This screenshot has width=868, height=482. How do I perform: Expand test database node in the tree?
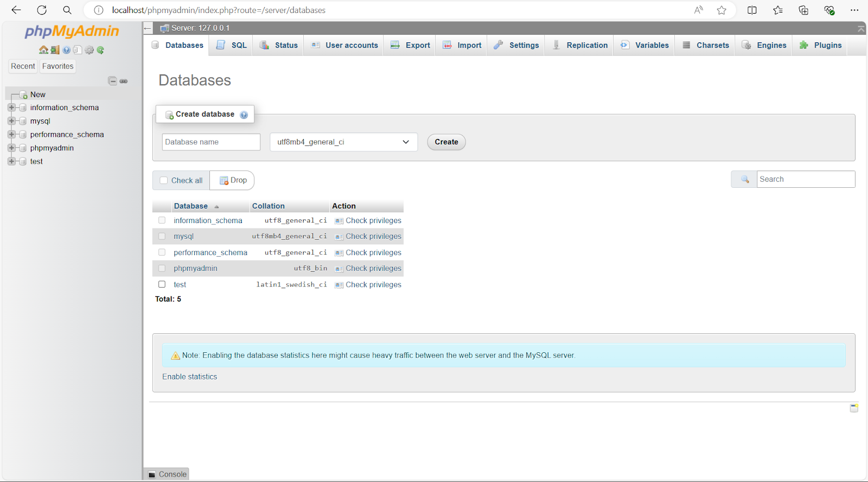(11, 161)
